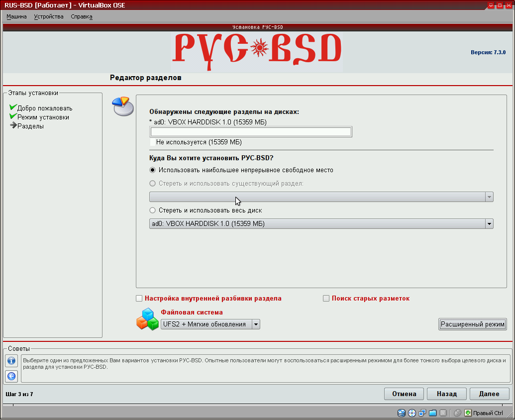The width and height of the screenshot is (515, 420).
Task: Click the blue info icon in Советы panel
Action: 11,361
